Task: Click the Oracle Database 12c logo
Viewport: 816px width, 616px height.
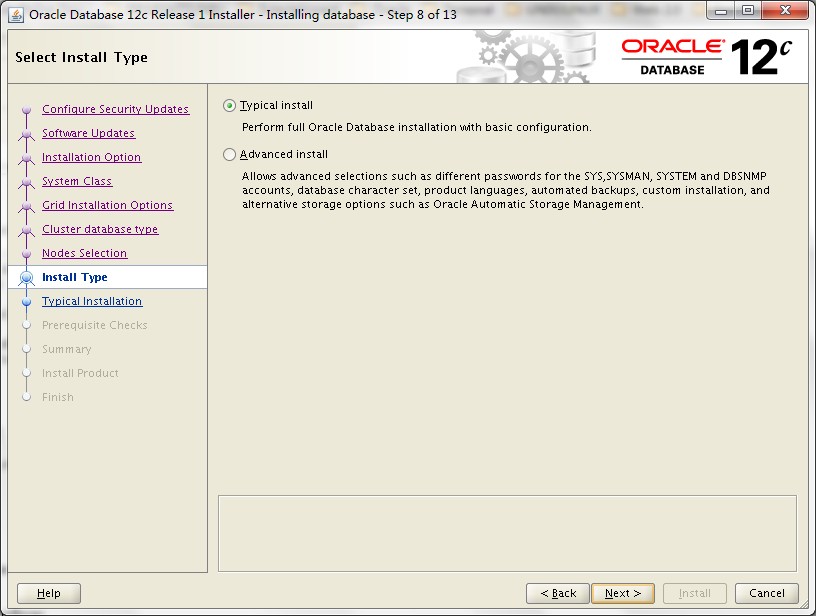Action: click(707, 57)
